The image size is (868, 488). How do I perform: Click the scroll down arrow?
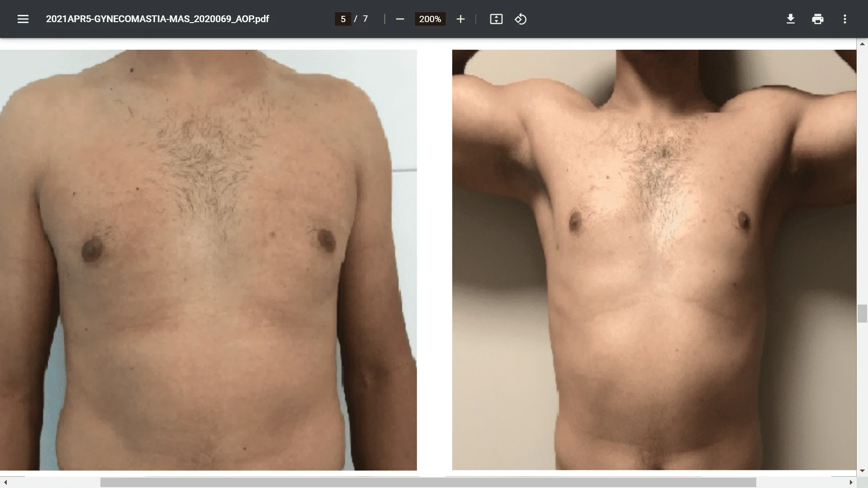862,471
